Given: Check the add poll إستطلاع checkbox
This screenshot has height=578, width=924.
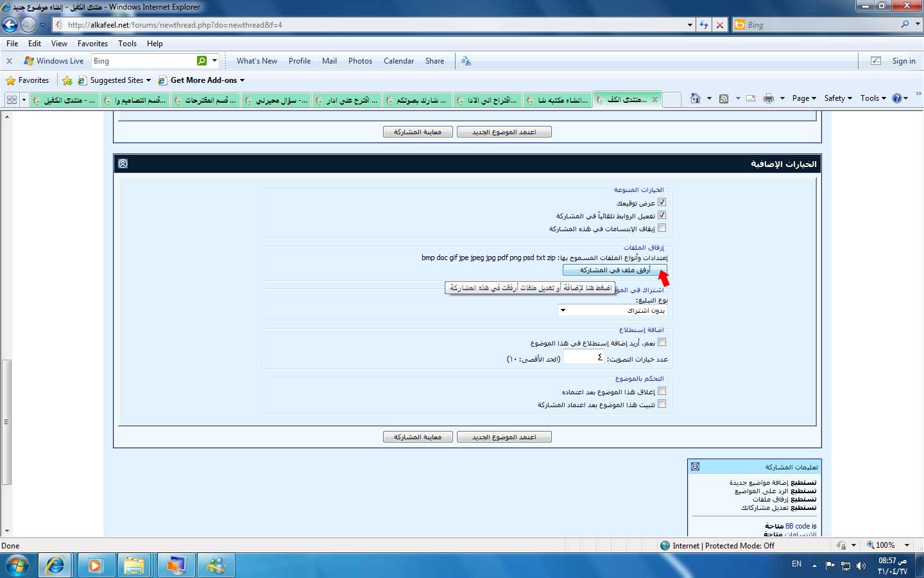Looking at the screenshot, I should 662,342.
